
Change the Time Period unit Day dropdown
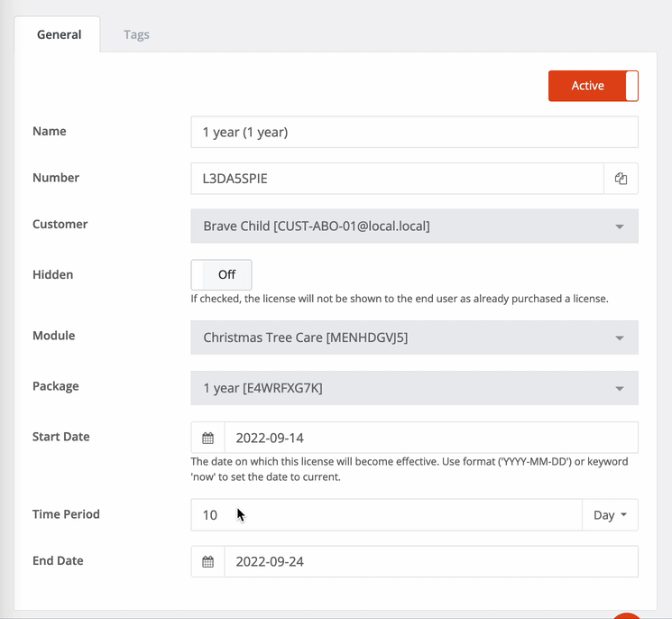(x=610, y=515)
